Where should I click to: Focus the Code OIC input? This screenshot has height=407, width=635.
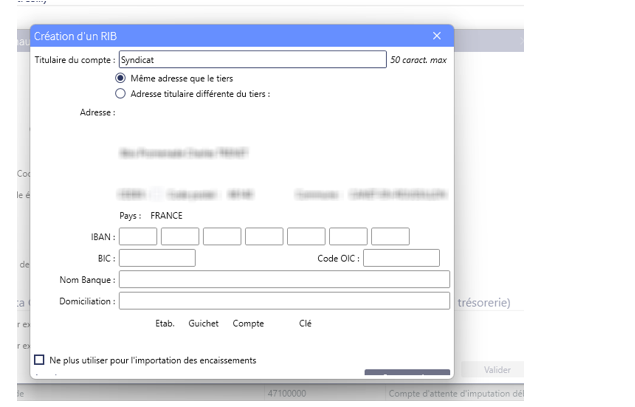click(401, 258)
